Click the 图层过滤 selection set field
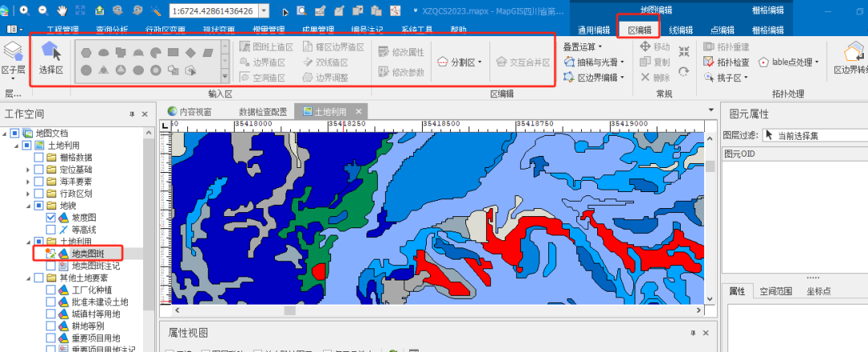The width and height of the screenshot is (868, 352). pyautogui.click(x=812, y=135)
